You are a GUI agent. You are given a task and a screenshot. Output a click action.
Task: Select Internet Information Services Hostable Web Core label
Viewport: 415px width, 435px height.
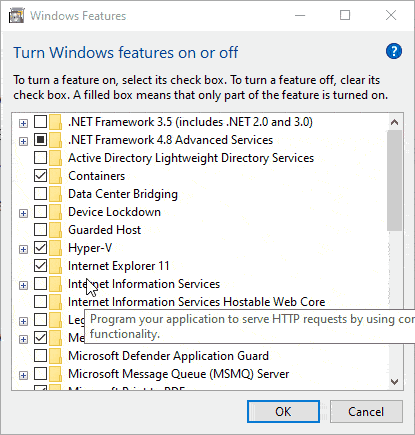pyautogui.click(x=197, y=302)
